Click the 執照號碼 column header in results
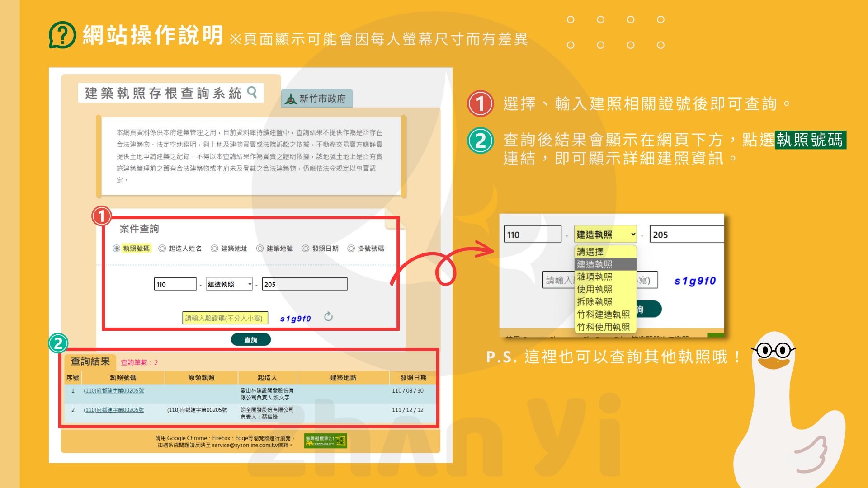868x488 pixels. tap(123, 378)
